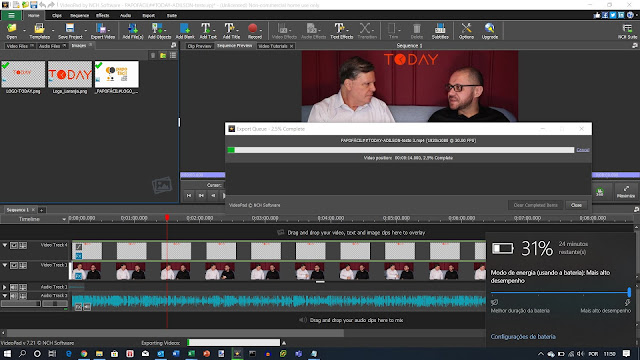This screenshot has height=360, width=640.
Task: Toggle visibility of Video Track 4
Action: point(14,245)
